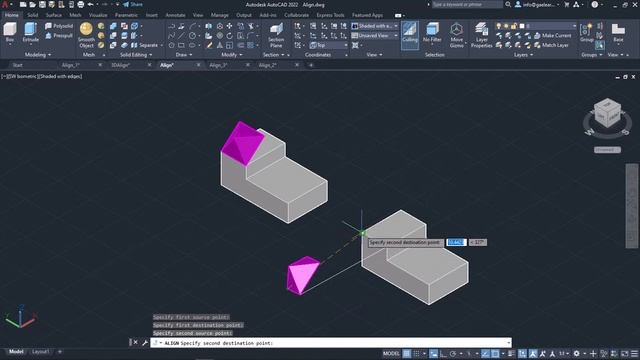Click the Polysolid tool
This screenshot has height=360, width=640.
[x=59, y=26]
